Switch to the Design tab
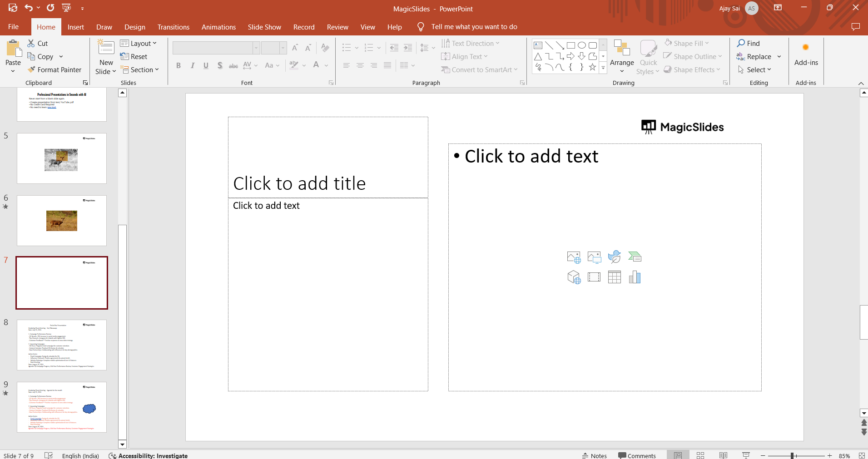The width and height of the screenshot is (868, 459). point(135,27)
